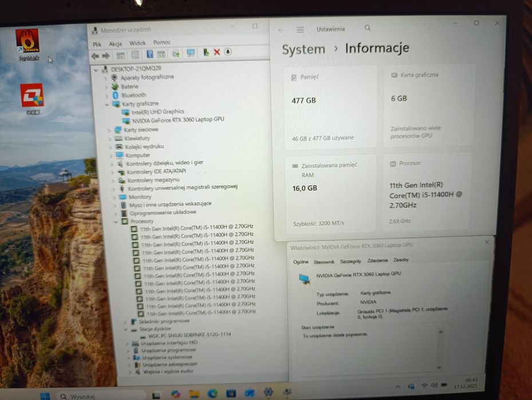
Task: Click the Wi-Fi icon in system tray
Action: point(424,386)
